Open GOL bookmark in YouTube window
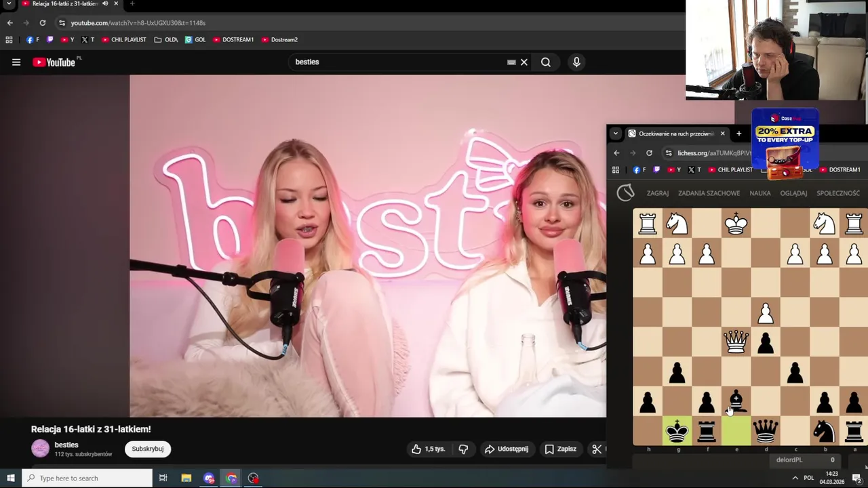The image size is (868, 488). [x=195, y=40]
